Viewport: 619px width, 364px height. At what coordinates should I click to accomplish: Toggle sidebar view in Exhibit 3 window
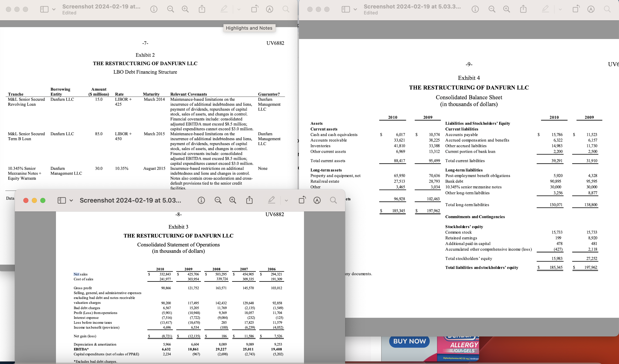click(x=61, y=200)
